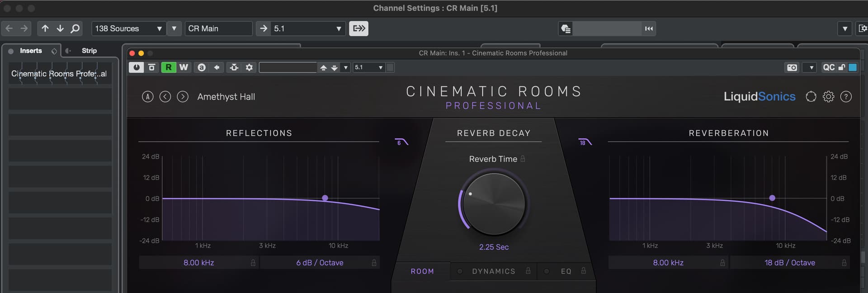This screenshot has width=868, height=293.
Task: Click the blue quick control focus indicator
Action: coord(853,67)
